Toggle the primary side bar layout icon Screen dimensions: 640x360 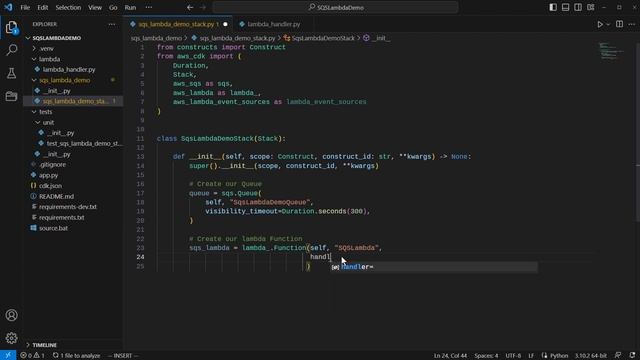[553, 7]
